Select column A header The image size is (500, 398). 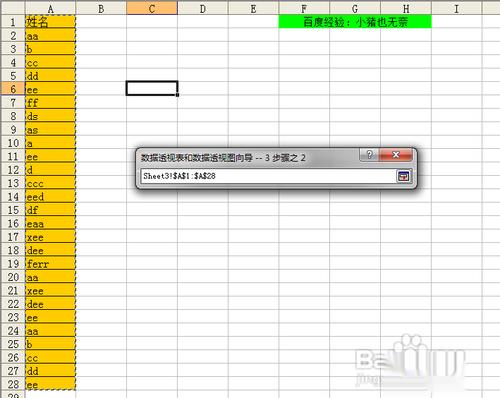click(50, 9)
